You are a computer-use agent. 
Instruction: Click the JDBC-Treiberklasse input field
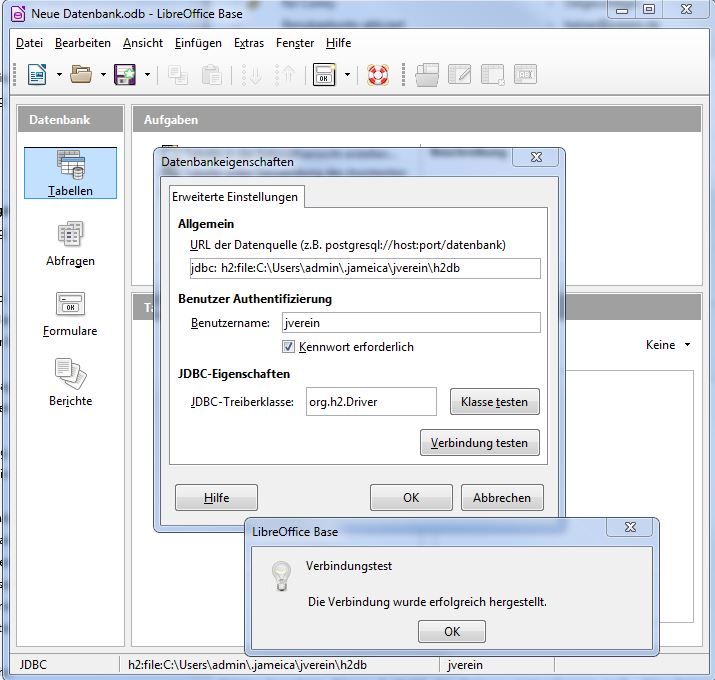[x=371, y=402]
